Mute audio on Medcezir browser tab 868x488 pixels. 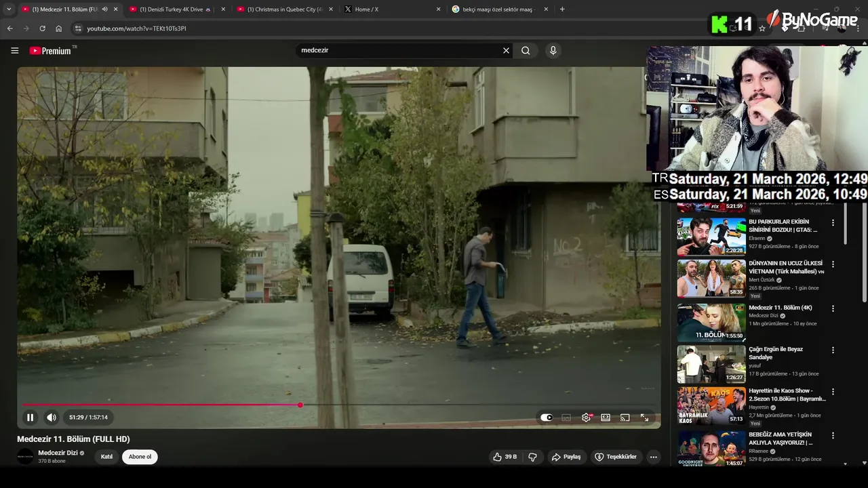[104, 9]
